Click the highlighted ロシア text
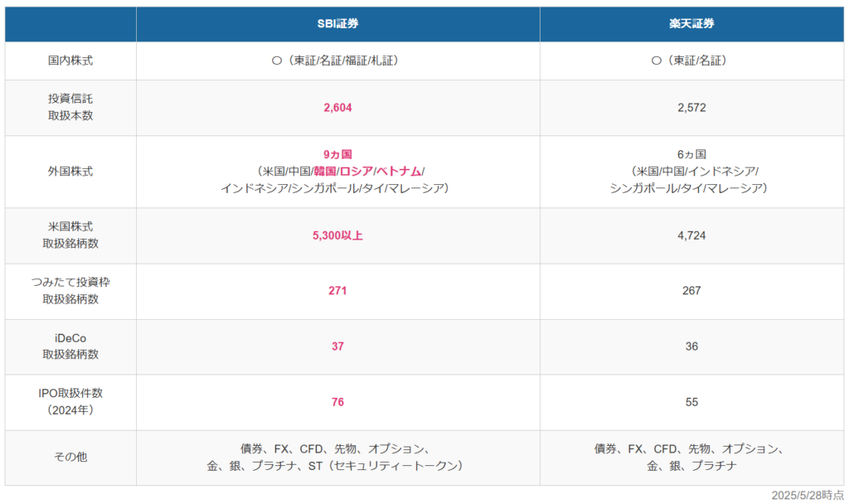The width and height of the screenshot is (849, 504). click(357, 172)
